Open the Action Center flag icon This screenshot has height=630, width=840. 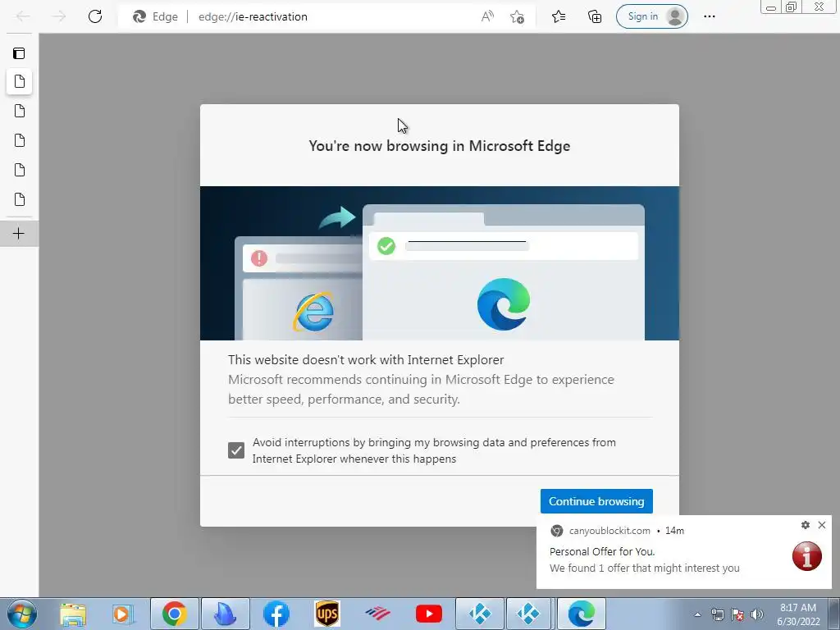point(737,615)
